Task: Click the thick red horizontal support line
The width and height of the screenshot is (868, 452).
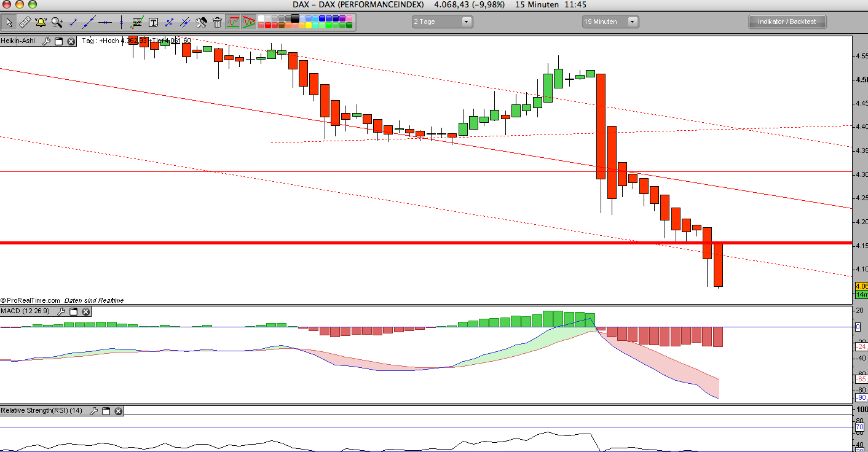Action: tap(425, 243)
